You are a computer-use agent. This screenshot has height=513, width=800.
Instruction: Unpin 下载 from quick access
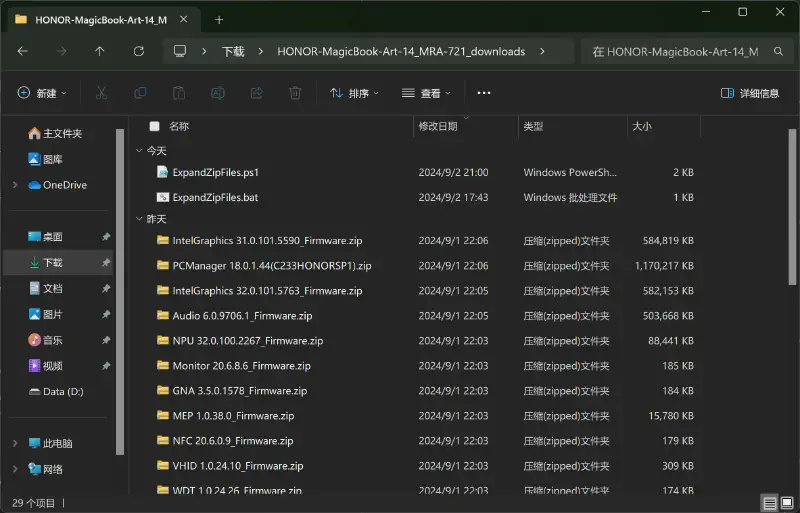pos(106,263)
